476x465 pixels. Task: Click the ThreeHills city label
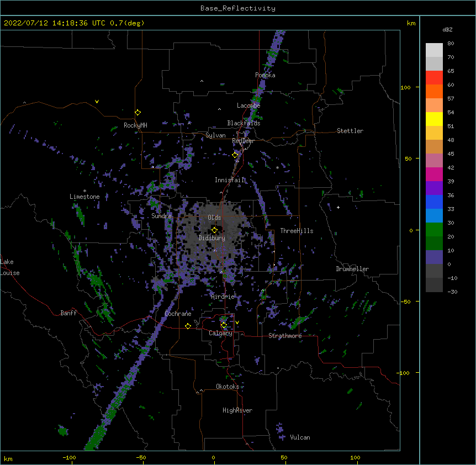297,231
